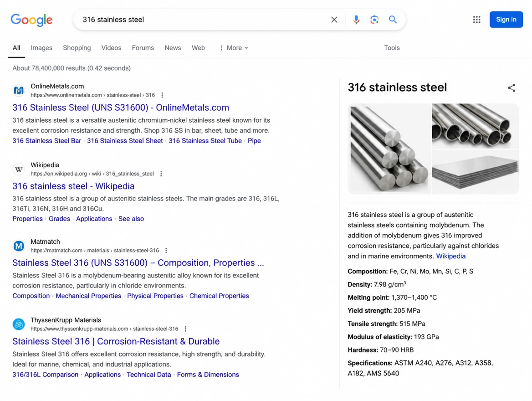Open Google Lens image search icon
The height and width of the screenshot is (401, 532).
374,20
